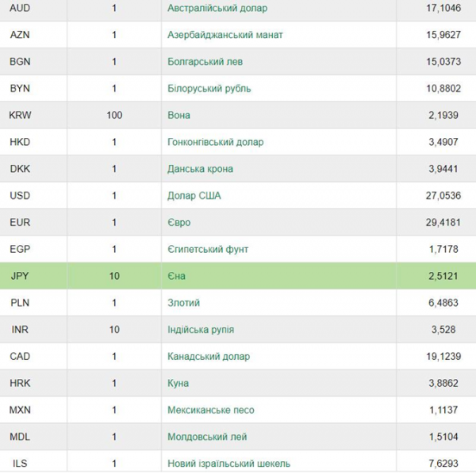Open the Данська крона link
This screenshot has height=474, width=476.
point(201,169)
